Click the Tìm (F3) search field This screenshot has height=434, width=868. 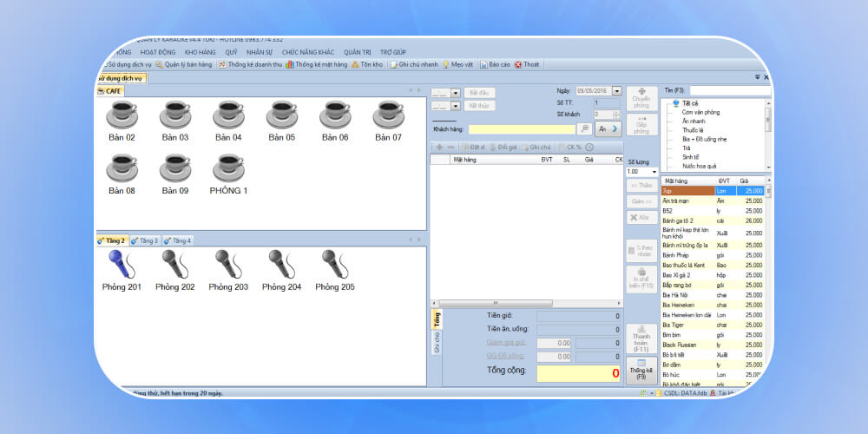pos(729,90)
